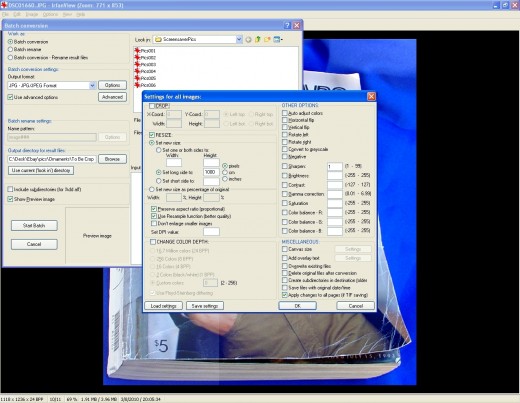Screen dimensions: 520x403
Task: Select Set short side to radio
Action: coord(159,181)
